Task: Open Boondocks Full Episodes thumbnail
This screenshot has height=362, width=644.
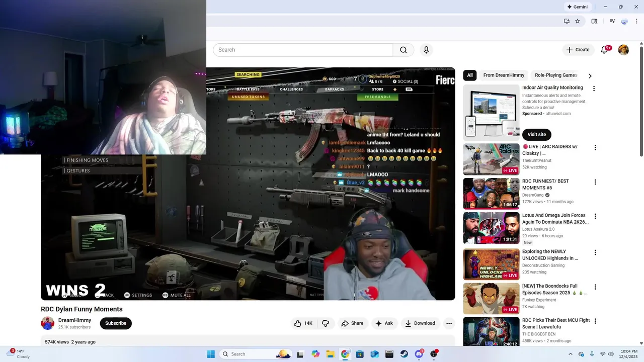Action: (491, 299)
